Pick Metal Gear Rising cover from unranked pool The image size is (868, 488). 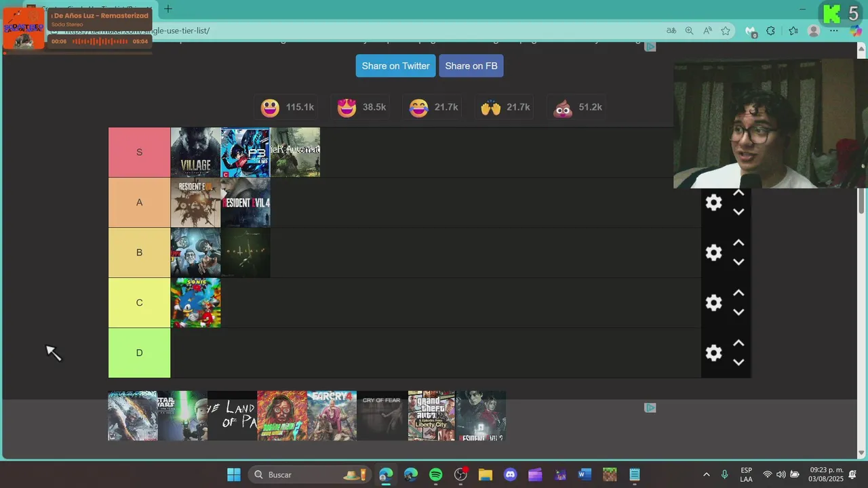click(133, 415)
